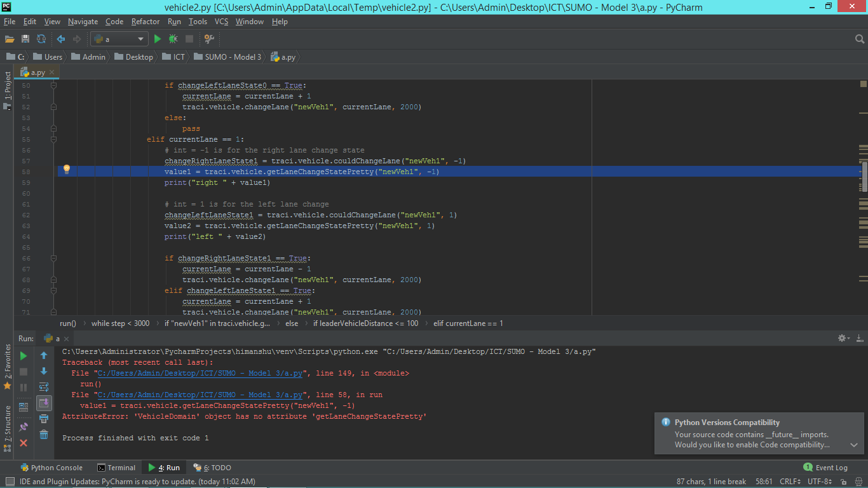Click the Save All floppy icon
The height and width of the screenshot is (488, 868).
pyautogui.click(x=25, y=39)
